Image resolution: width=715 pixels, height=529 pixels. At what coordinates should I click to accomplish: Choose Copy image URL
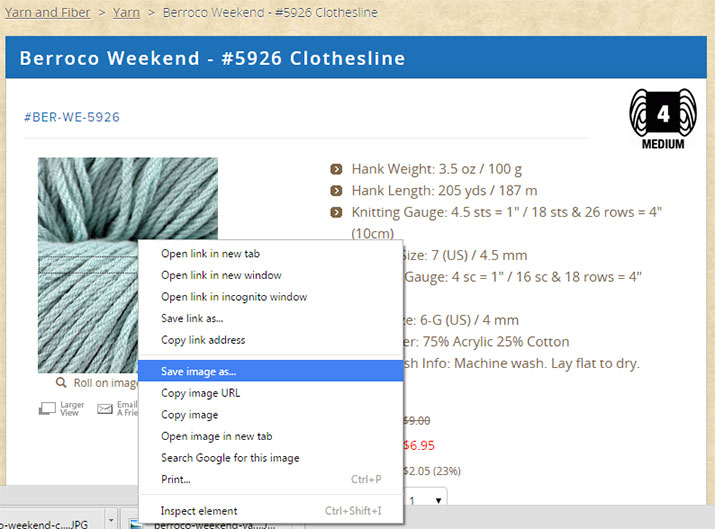pyautogui.click(x=271, y=393)
